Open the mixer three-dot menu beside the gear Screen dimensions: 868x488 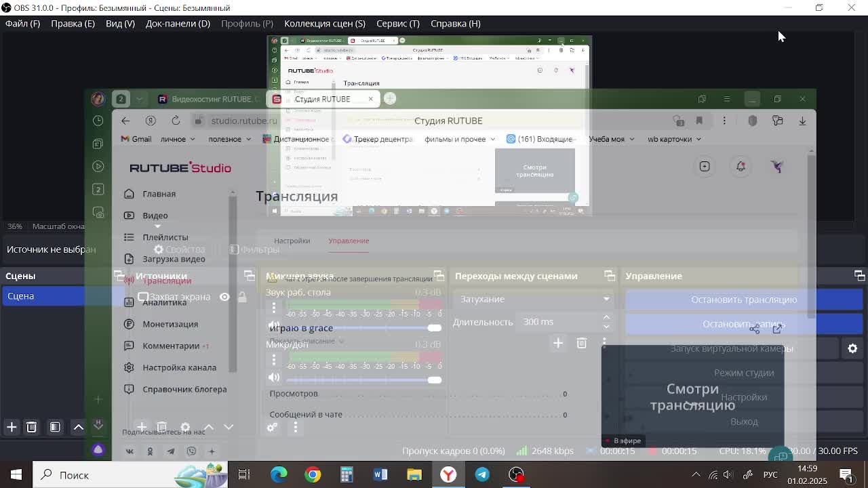point(295,427)
